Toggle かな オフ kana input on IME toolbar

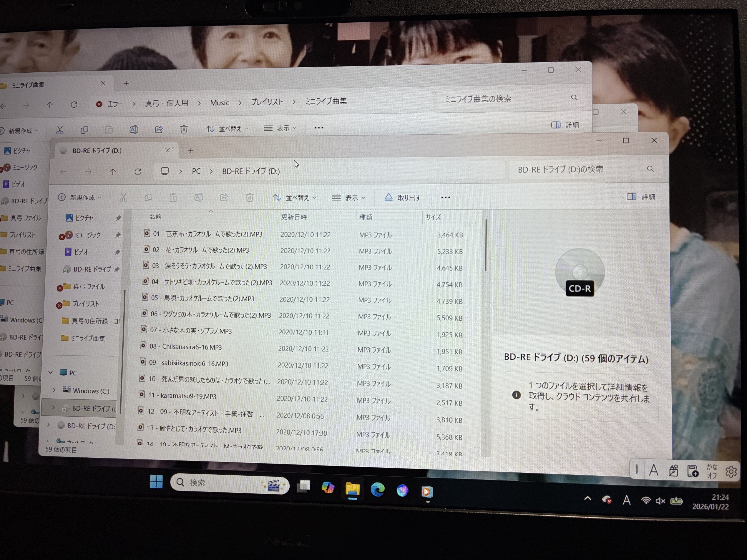coord(712,471)
